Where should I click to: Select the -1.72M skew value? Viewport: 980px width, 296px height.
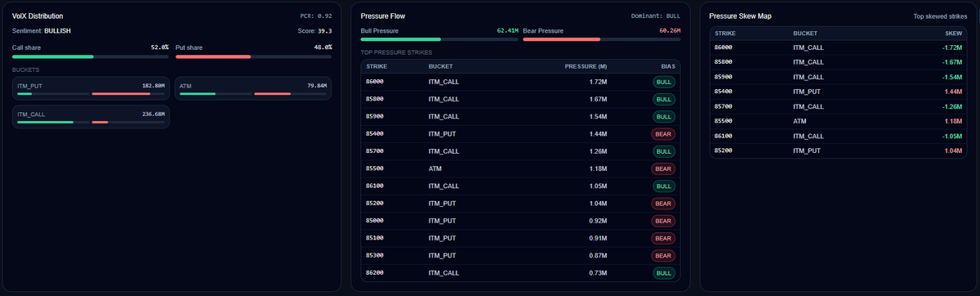(951, 48)
